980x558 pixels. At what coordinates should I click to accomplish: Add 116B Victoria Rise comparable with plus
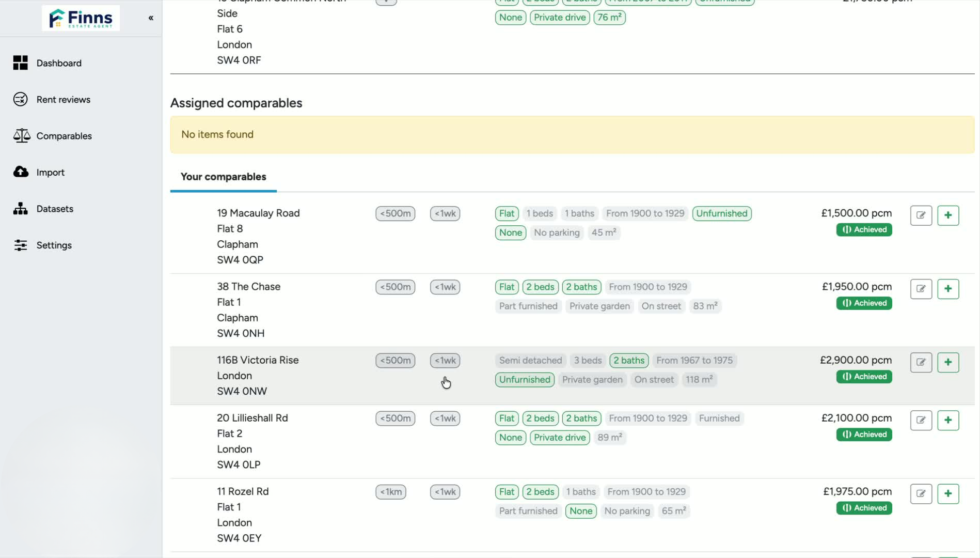(x=948, y=362)
